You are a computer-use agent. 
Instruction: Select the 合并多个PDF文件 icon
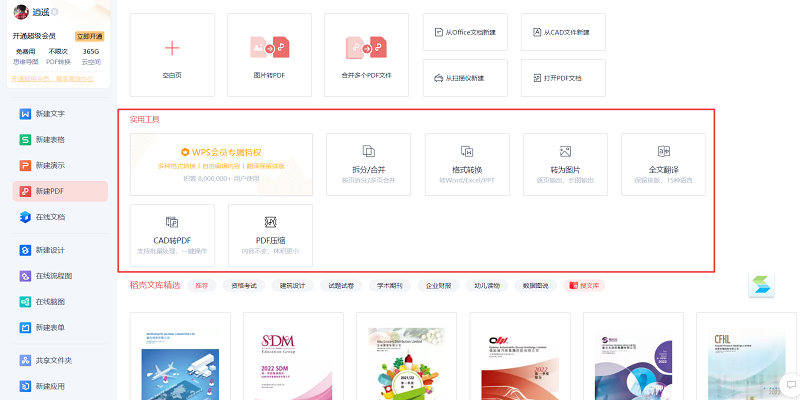[x=366, y=48]
